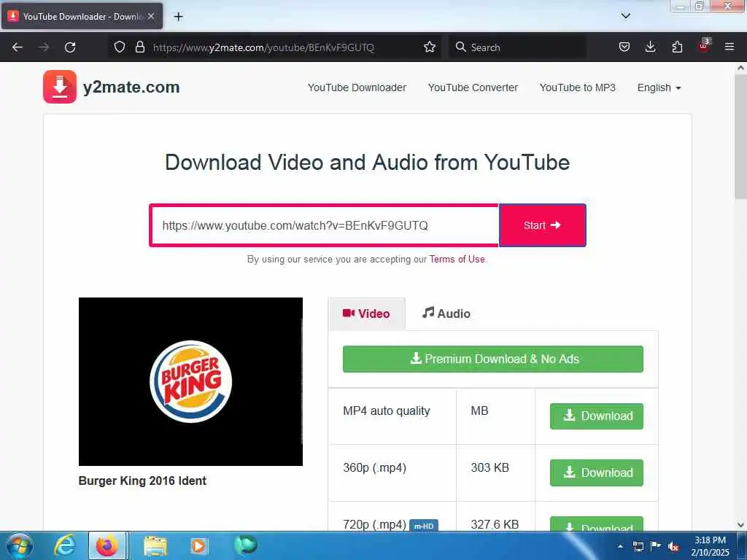
Task: Open a new browser tab
Action: point(178,17)
